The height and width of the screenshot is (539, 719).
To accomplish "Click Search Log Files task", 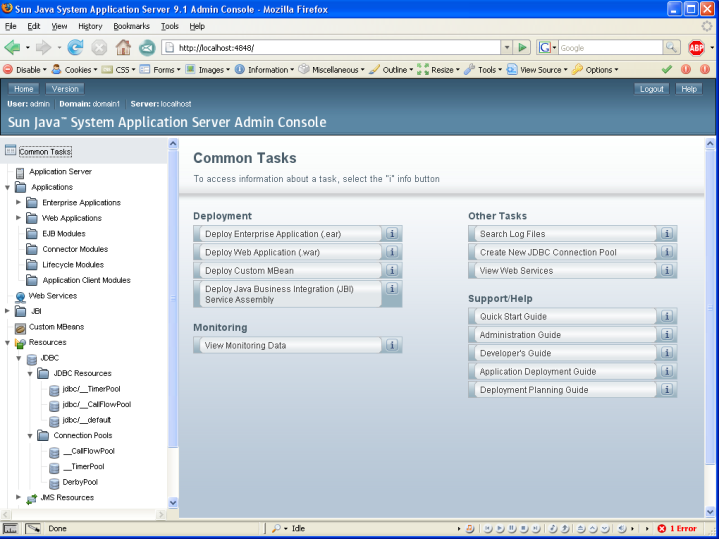I will click(x=563, y=234).
